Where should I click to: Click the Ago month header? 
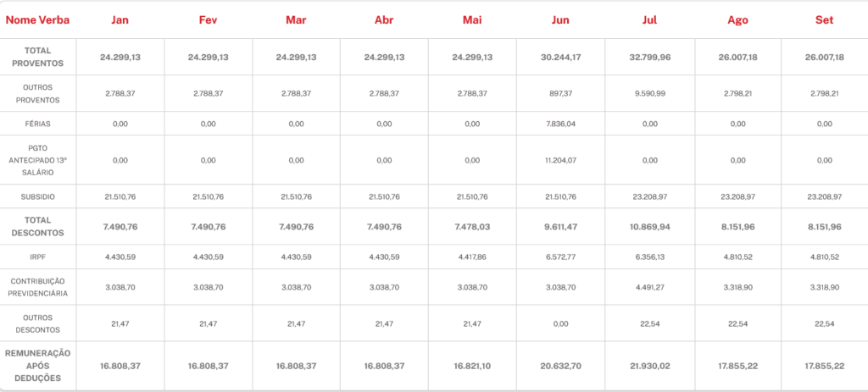coord(737,19)
